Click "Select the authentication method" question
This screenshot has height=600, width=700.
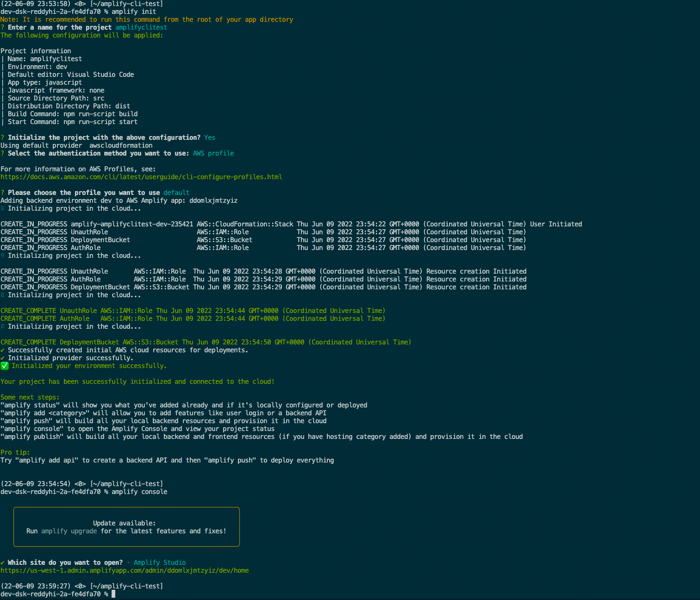[x=99, y=153]
